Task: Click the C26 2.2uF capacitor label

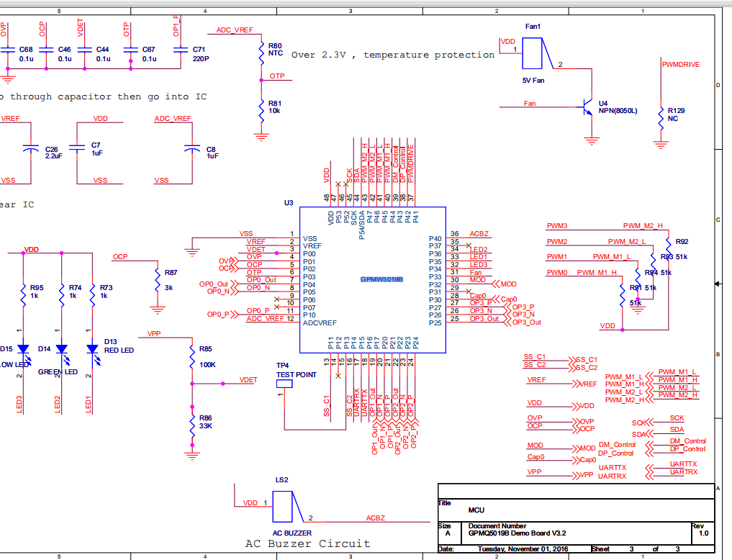Action: [x=54, y=153]
